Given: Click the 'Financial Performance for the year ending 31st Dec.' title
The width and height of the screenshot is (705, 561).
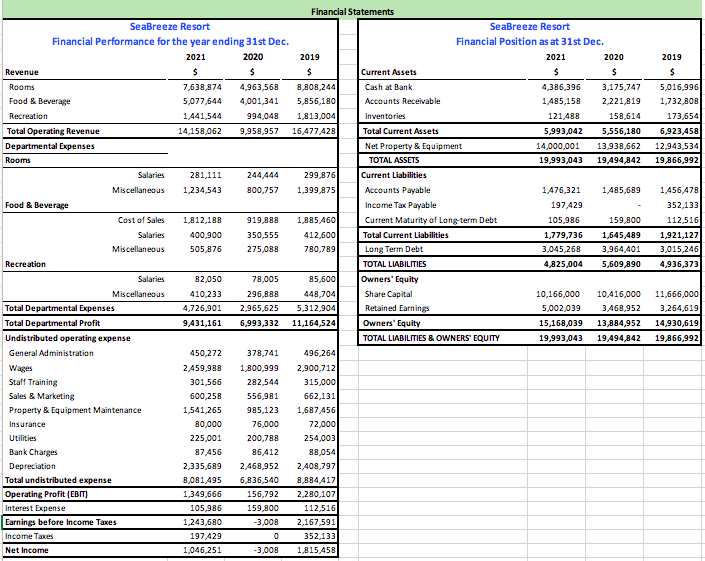Looking at the screenshot, I should click(x=170, y=41).
